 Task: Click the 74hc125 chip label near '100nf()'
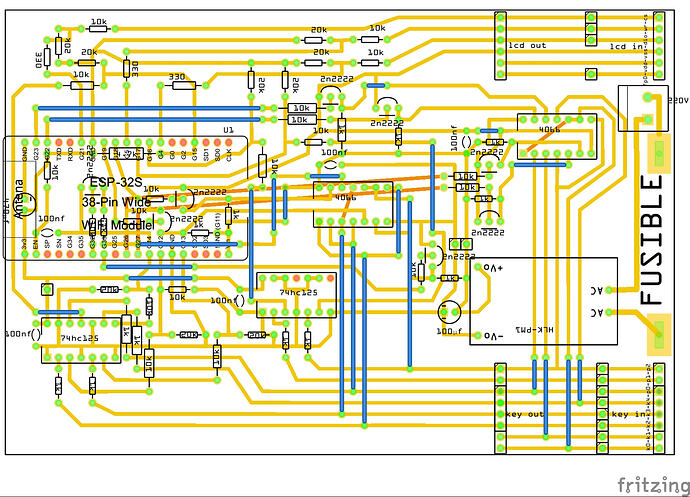[x=79, y=338]
